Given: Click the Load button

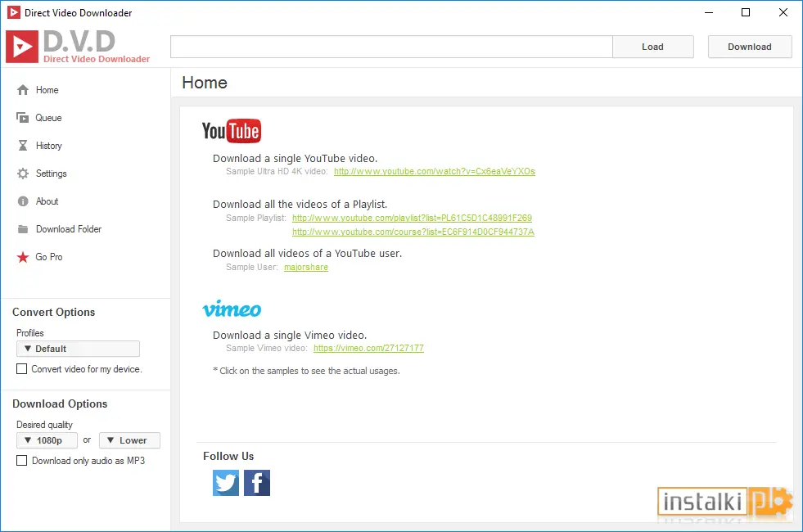Looking at the screenshot, I should pyautogui.click(x=653, y=47).
